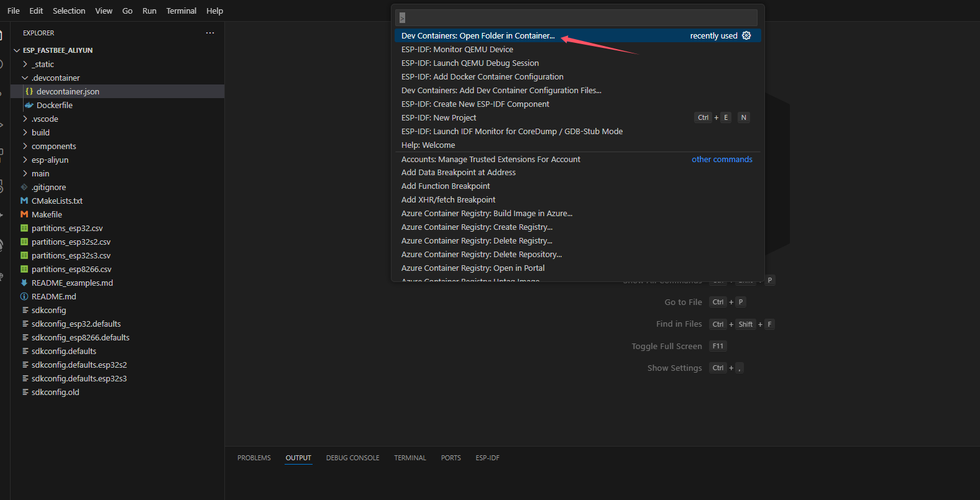
Task: Expand the components folder
Action: (25, 146)
